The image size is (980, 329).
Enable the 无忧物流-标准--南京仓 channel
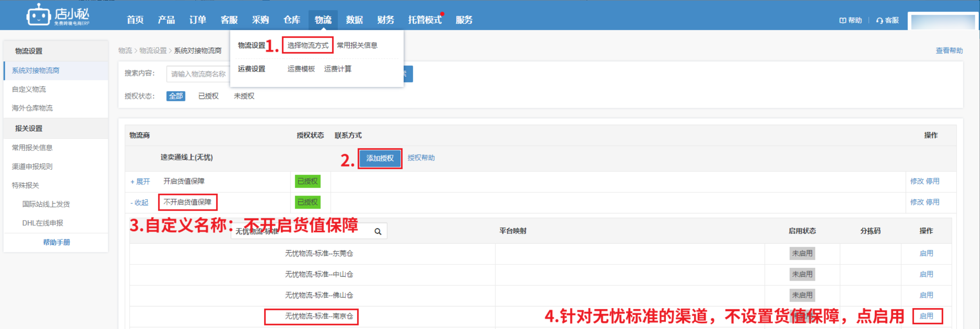pyautogui.click(x=926, y=316)
